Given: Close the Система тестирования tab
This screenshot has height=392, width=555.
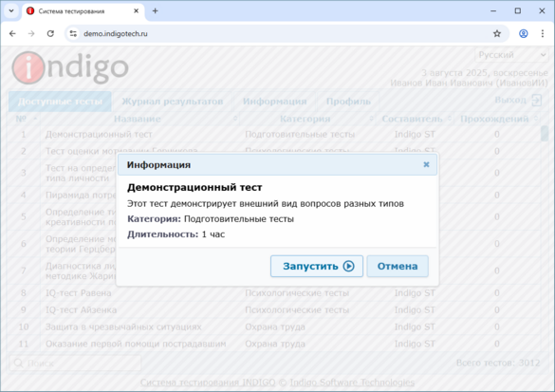Looking at the screenshot, I should pos(136,11).
